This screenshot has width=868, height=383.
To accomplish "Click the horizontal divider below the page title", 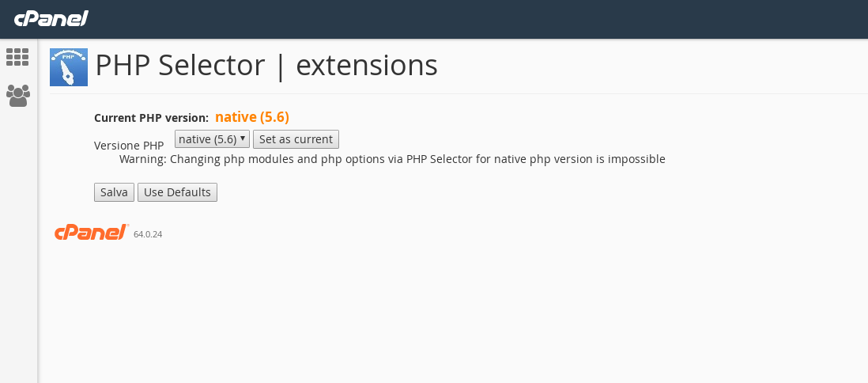I will pos(459,93).
